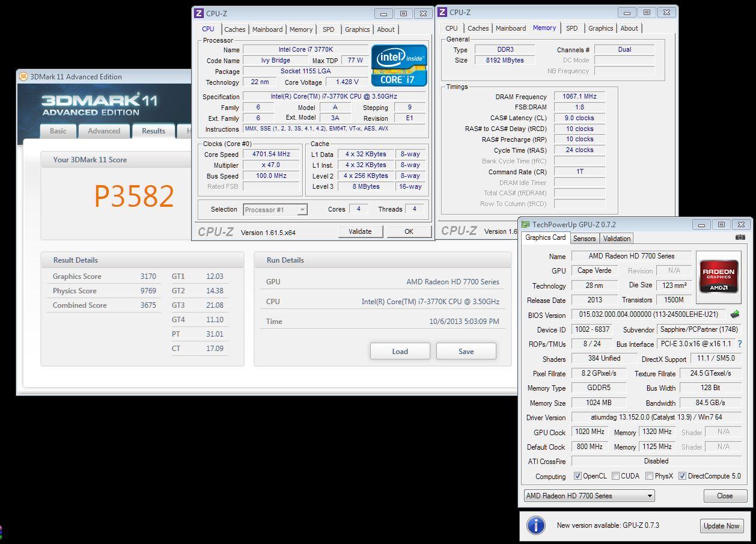Toggle the PhysX checkbox

[649, 476]
